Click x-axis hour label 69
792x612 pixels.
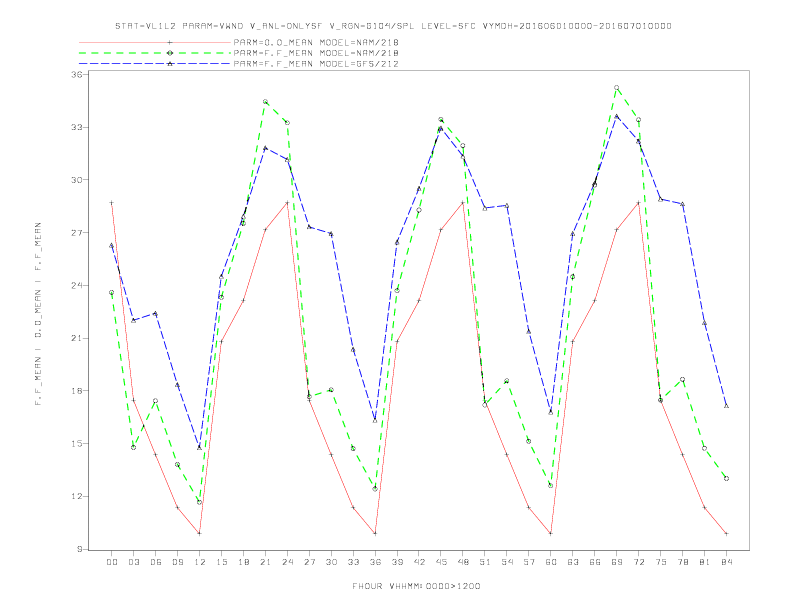[617, 562]
